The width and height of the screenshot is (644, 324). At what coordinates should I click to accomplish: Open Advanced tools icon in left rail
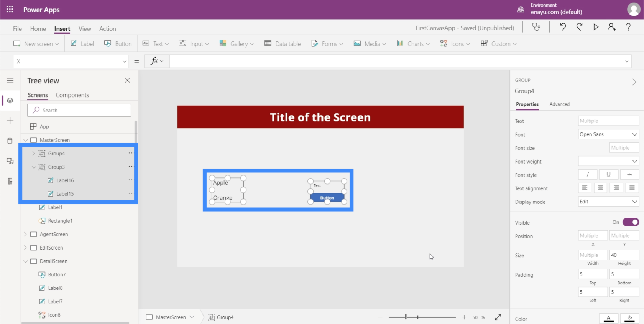10,181
